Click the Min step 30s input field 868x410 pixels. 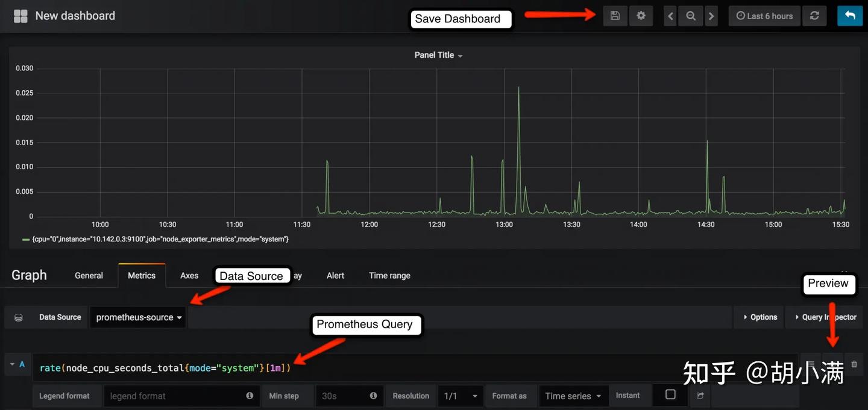349,396
